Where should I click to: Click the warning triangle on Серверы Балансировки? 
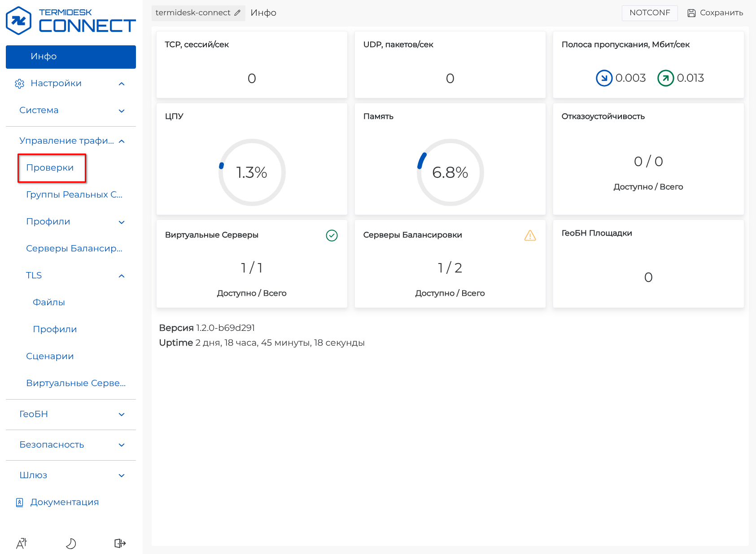pyautogui.click(x=530, y=235)
